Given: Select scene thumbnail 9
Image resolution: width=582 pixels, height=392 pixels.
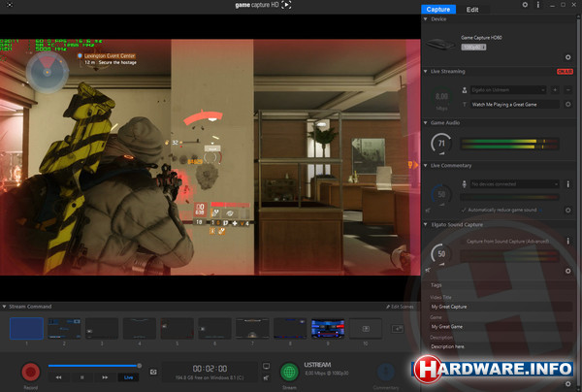Looking at the screenshot, I should [x=328, y=329].
